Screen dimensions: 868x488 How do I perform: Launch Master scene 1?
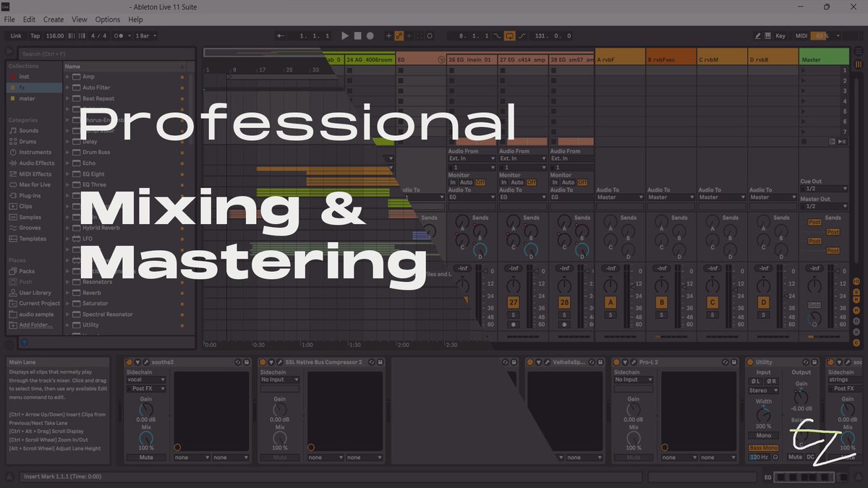tap(802, 70)
